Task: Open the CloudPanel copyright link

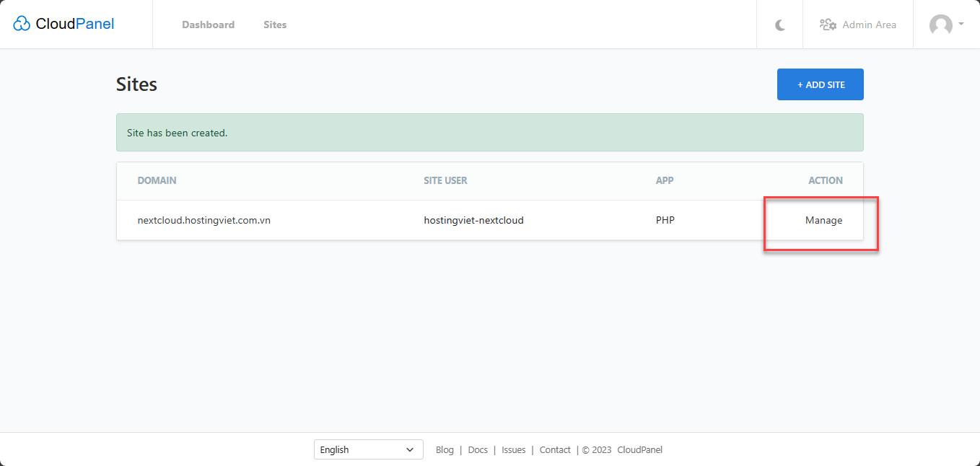Action: pyautogui.click(x=639, y=449)
